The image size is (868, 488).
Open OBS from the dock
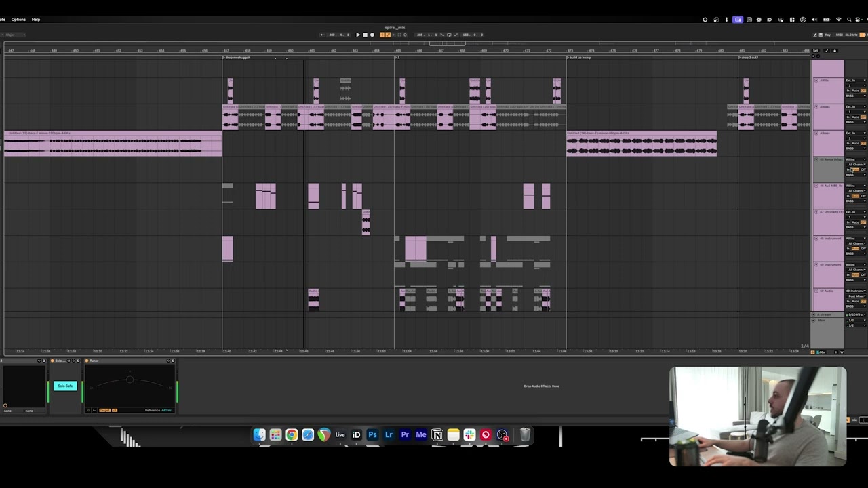502,435
